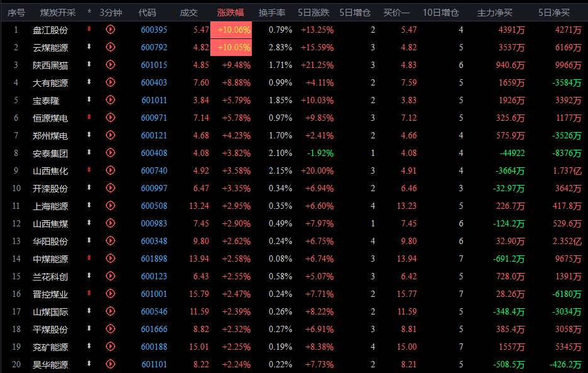The width and height of the screenshot is (588, 373).
Task: Toggle the marker flag for 兖矿能源
Action: coord(89,347)
